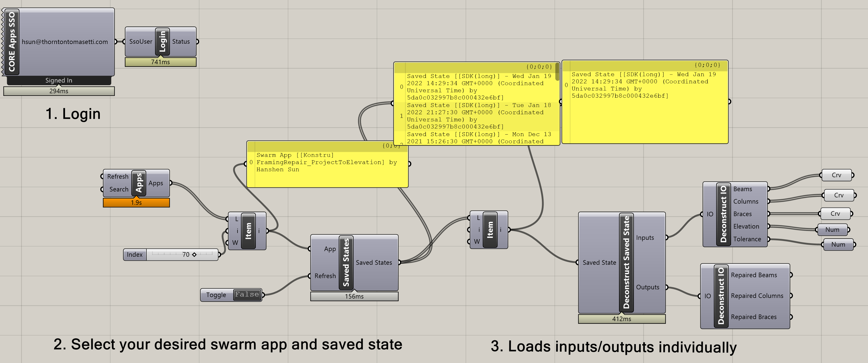Select the Deconstruct Saved State component label

[x=626, y=263]
